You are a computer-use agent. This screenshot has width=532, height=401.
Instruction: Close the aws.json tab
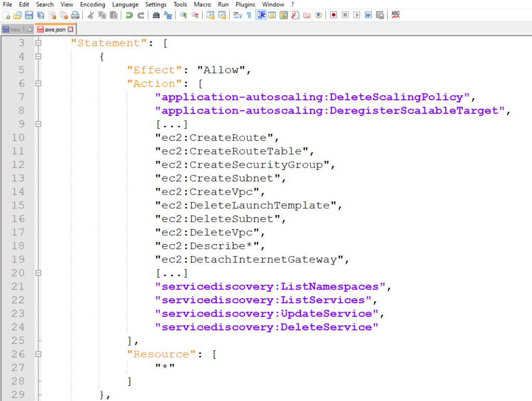71,30
